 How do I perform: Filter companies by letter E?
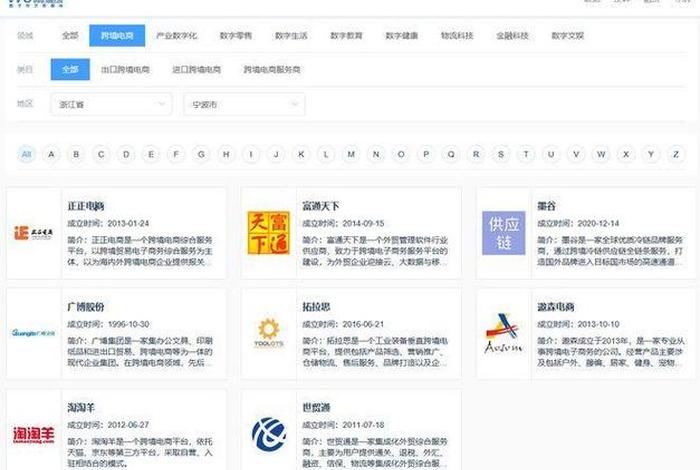pos(151,154)
